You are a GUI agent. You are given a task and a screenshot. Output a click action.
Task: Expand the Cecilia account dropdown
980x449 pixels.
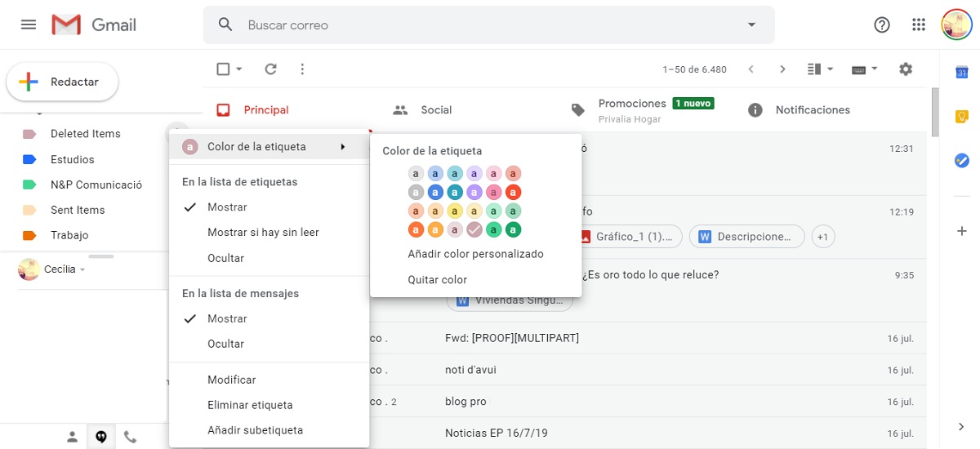[82, 270]
